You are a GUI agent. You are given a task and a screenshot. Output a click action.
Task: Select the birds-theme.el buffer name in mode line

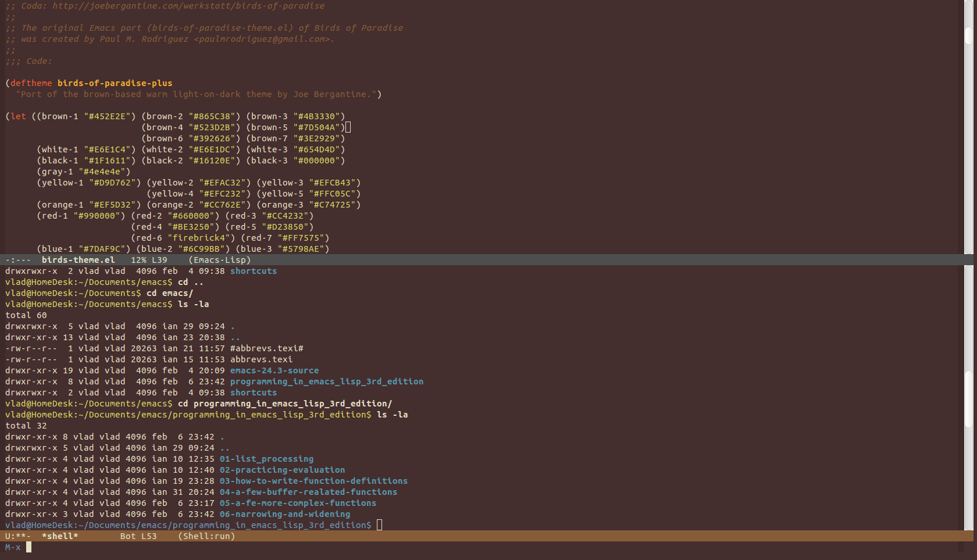click(x=78, y=260)
